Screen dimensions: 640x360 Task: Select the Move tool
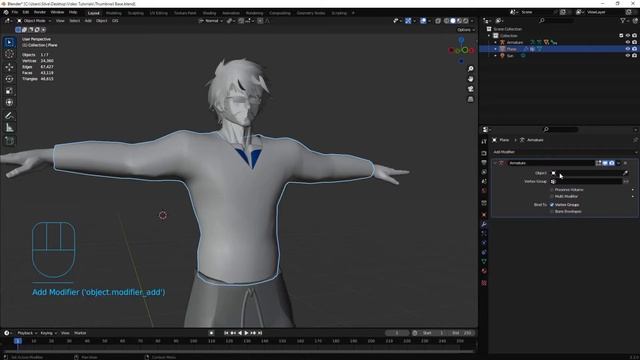pos(9,67)
